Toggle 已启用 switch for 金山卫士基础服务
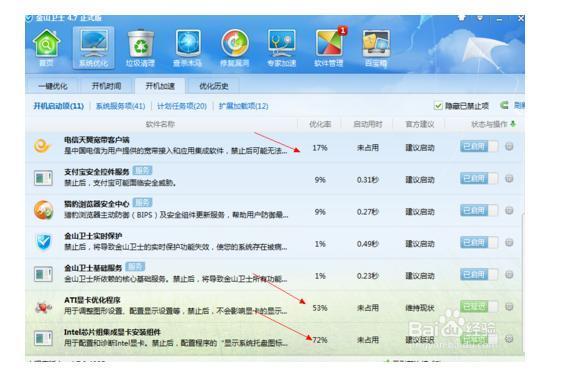The height and width of the screenshot is (374, 571). point(479,275)
